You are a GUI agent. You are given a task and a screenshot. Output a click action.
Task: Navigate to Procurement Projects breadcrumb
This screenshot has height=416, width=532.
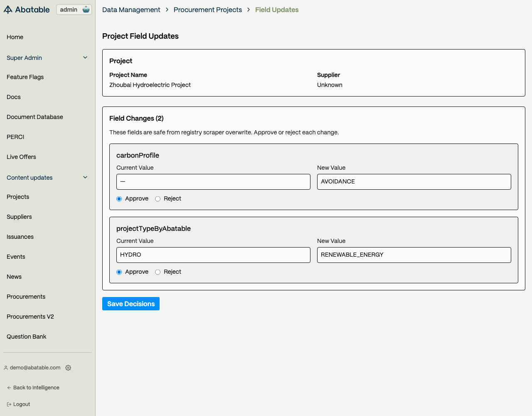click(x=208, y=10)
